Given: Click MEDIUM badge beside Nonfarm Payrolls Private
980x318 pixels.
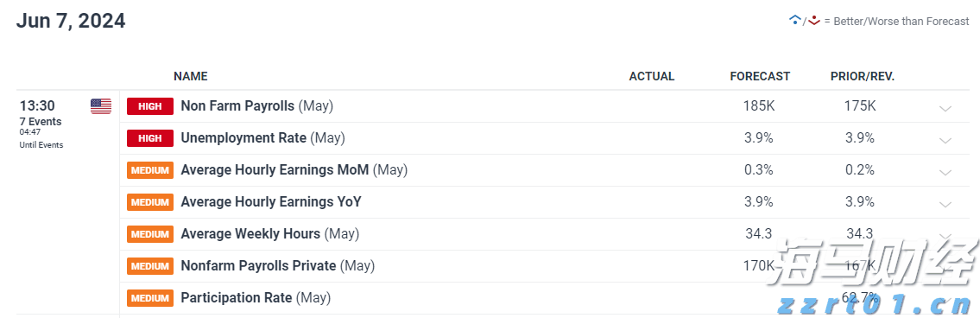Looking at the screenshot, I should pos(150,266).
